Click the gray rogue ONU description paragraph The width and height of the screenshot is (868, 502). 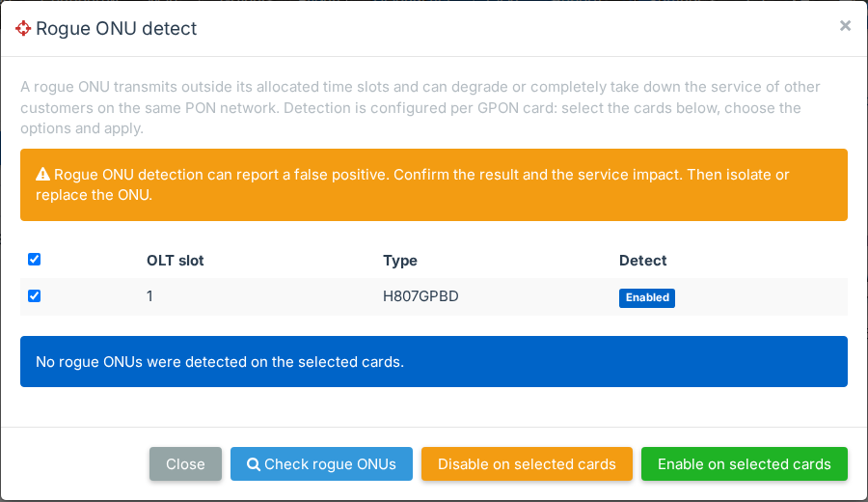(420, 107)
